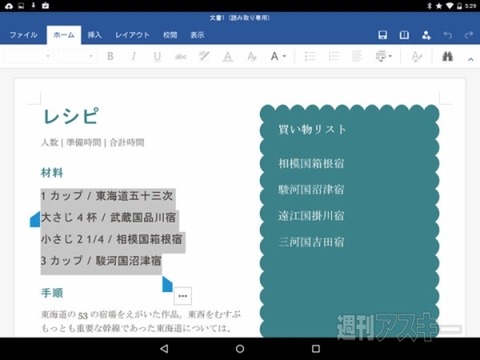Open the font name dropdown
480x360 pixels.
click(28, 56)
